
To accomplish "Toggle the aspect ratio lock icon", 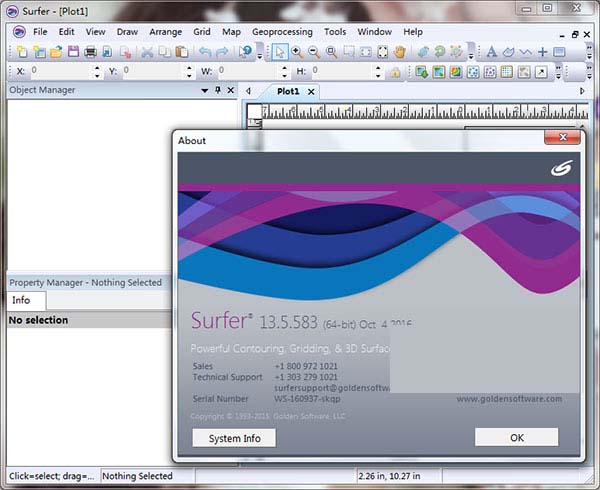I will (396, 72).
